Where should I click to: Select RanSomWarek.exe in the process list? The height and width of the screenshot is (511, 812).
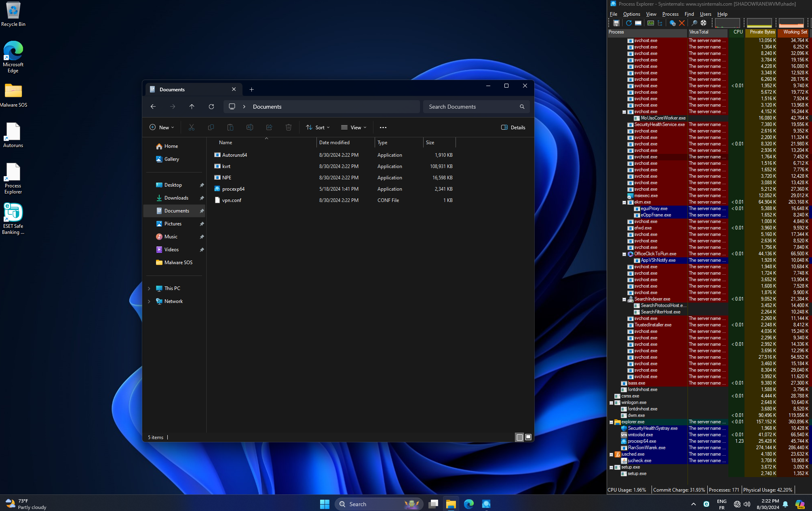[x=647, y=448]
